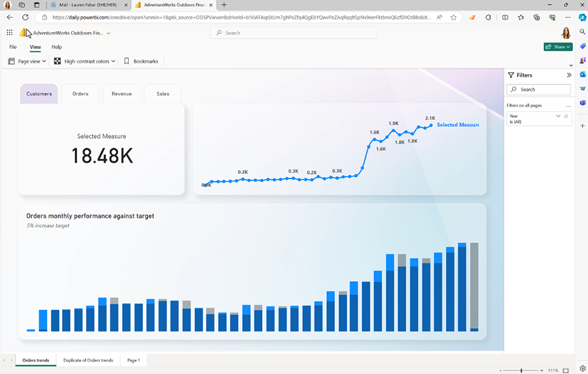This screenshot has width=588, height=374.
Task: Click the lock icon in address bar
Action: pos(44,17)
